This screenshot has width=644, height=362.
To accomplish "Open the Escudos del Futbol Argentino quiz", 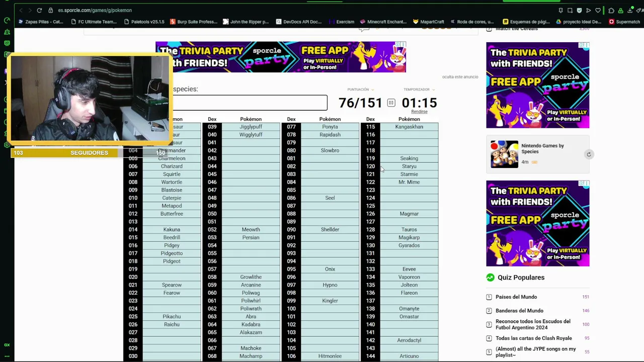I will pyautogui.click(x=533, y=324).
